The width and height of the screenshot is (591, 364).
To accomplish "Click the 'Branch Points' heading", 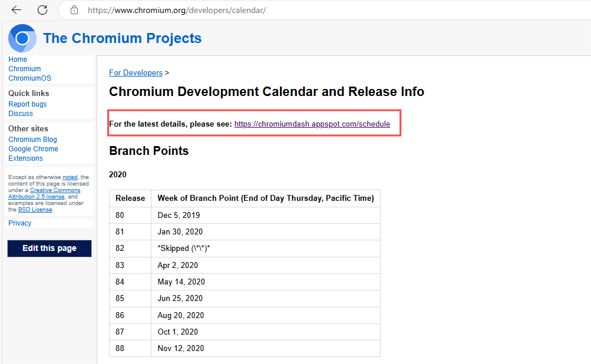I will click(149, 151).
